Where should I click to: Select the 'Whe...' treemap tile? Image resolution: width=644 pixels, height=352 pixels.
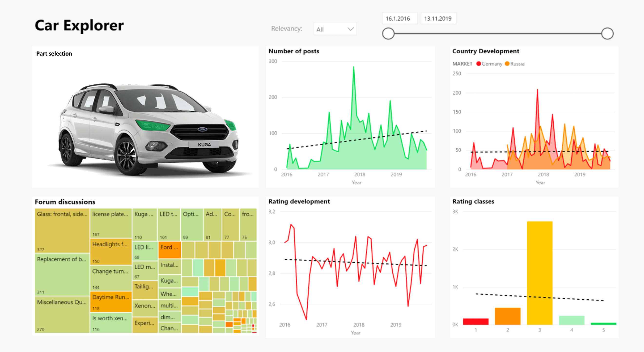169,294
